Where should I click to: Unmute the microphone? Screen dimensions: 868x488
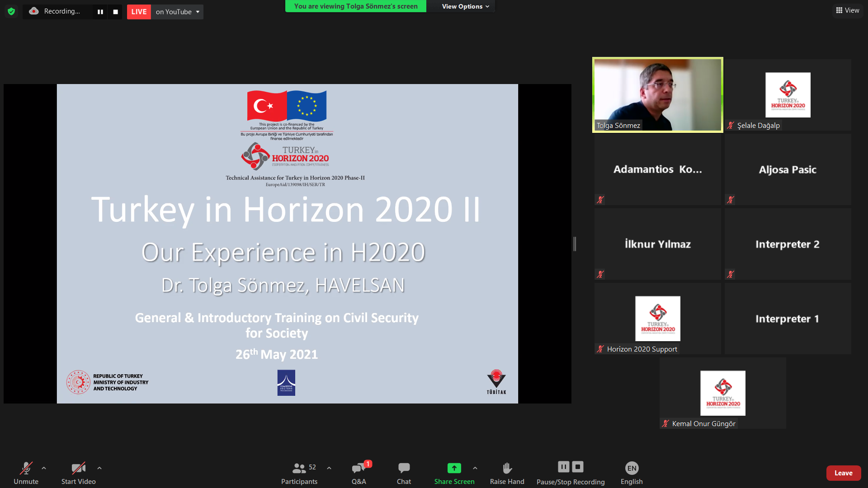tap(26, 473)
